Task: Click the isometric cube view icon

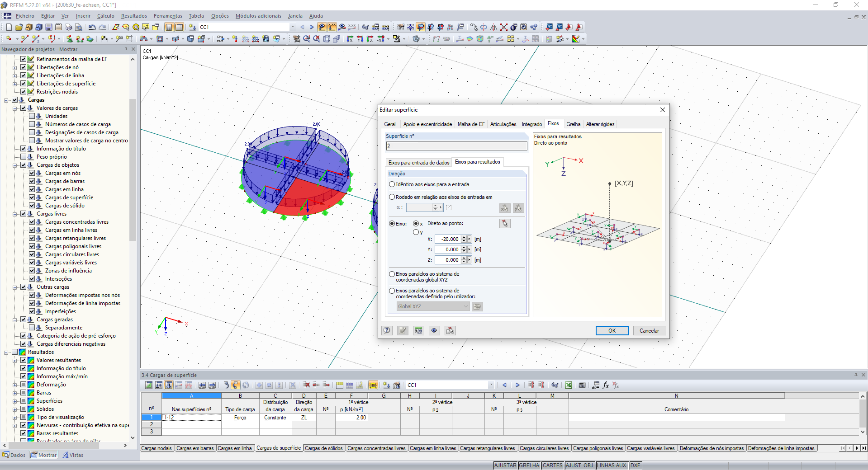Action: coord(327,39)
